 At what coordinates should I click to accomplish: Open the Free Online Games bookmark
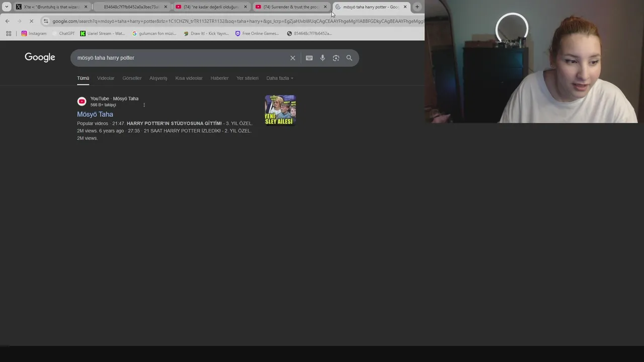coord(257,34)
